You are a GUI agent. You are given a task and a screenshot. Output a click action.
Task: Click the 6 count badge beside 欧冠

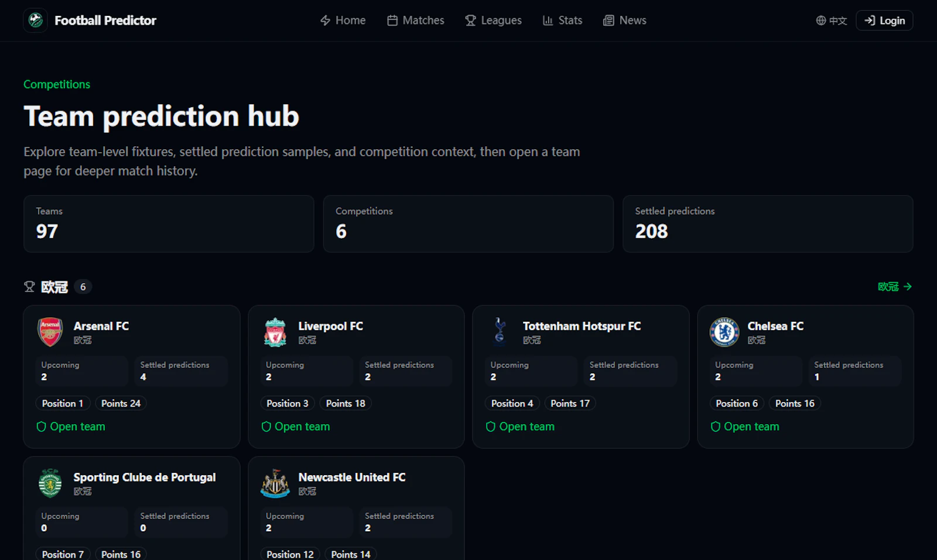click(83, 287)
